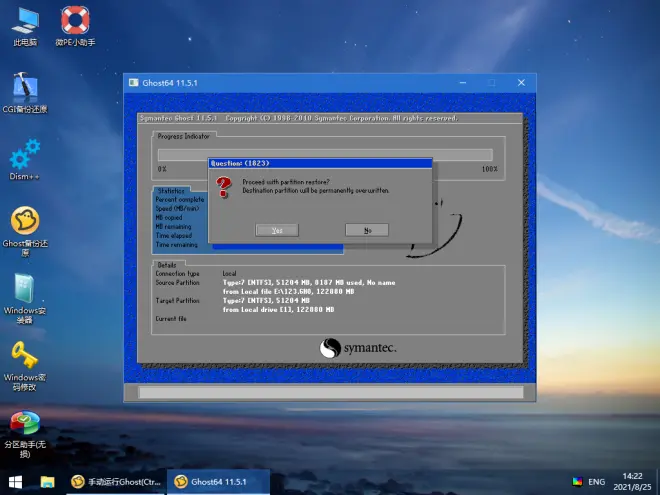Open File Explorer from the taskbar
Screen dimensions: 660x495
pyautogui.click(x=47, y=482)
